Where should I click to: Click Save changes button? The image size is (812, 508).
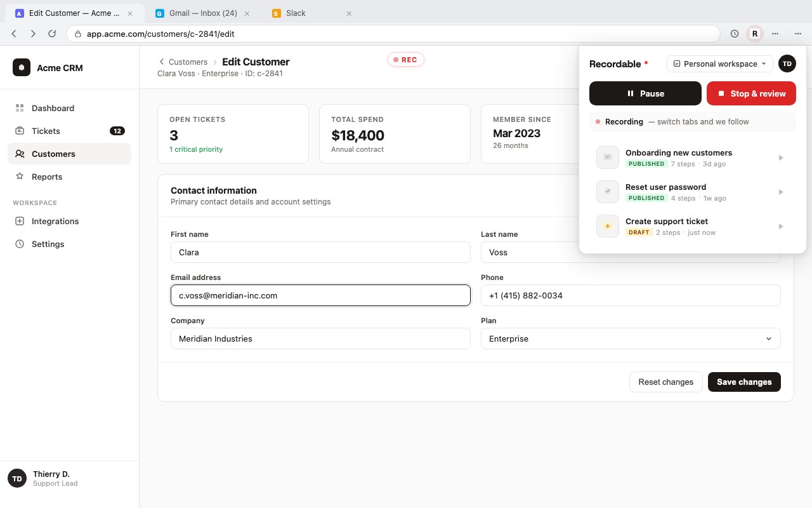pos(744,382)
